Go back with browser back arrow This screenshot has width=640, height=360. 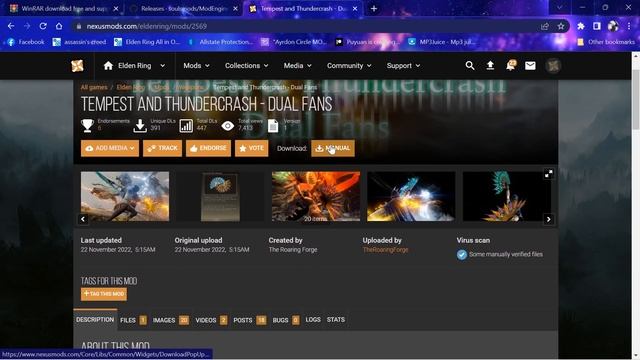(11, 26)
